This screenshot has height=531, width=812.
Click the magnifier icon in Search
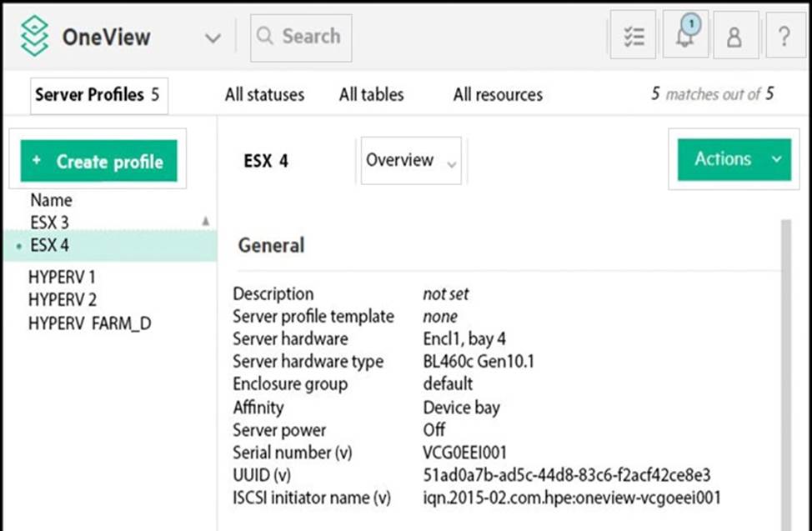point(265,37)
